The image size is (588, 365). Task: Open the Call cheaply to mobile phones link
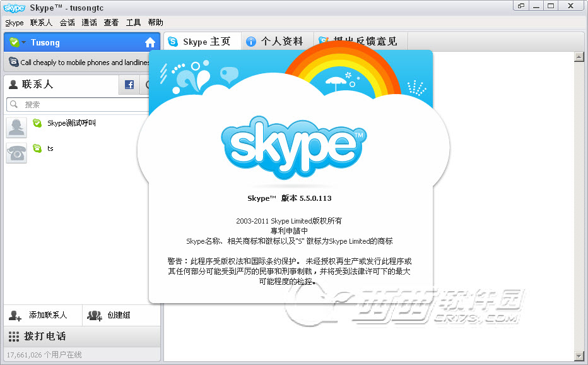85,63
